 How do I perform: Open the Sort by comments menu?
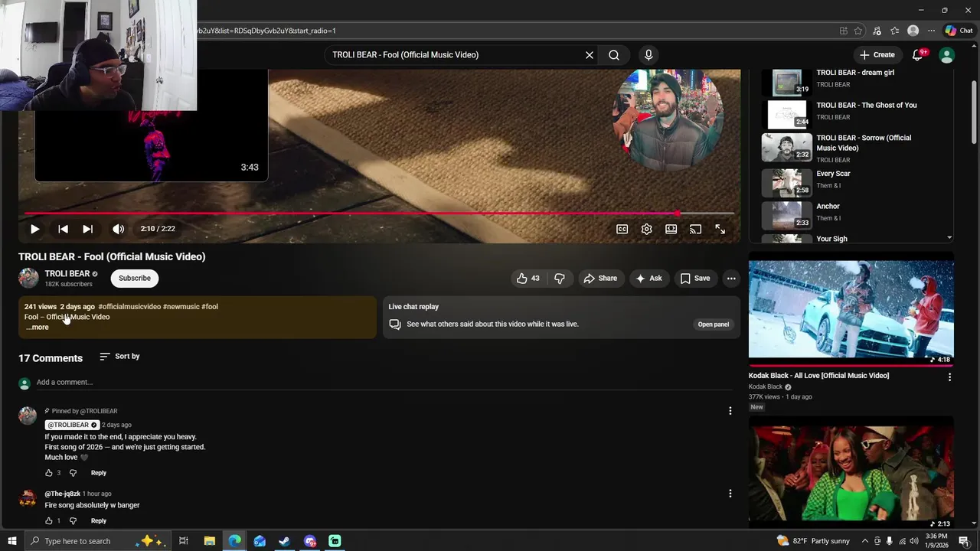[x=119, y=357]
